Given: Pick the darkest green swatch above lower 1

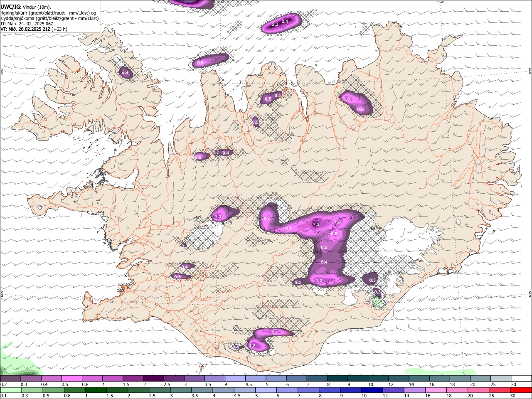Looking at the screenshot, I should tap(95, 390).
